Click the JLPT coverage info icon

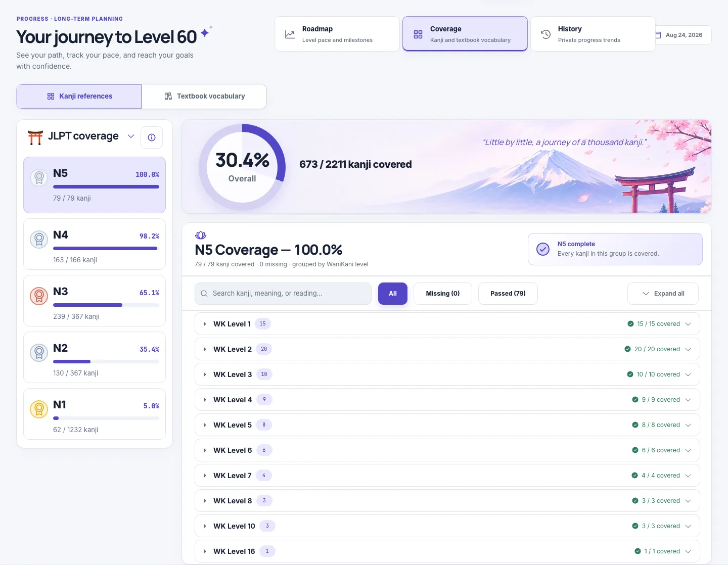point(152,137)
